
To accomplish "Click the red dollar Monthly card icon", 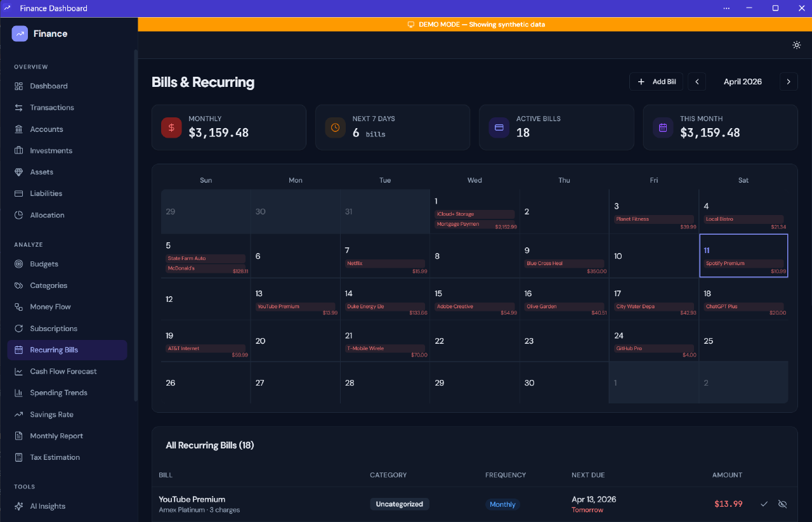I will (171, 127).
